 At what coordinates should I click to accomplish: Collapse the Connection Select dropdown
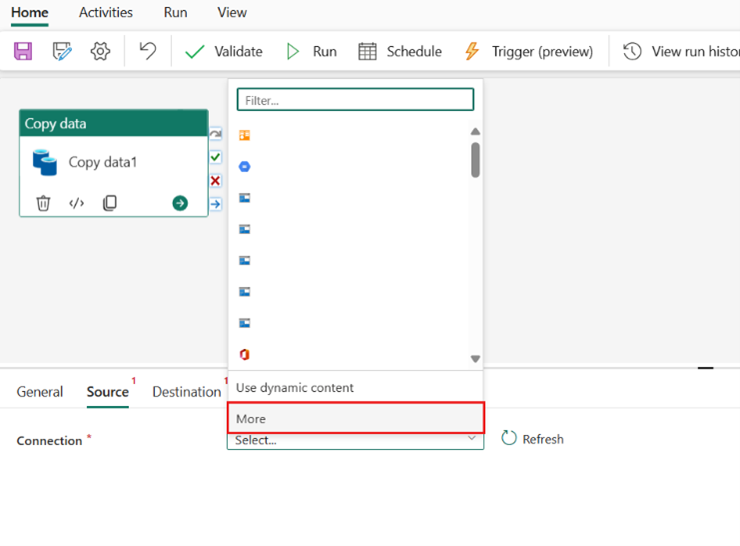coord(472,439)
